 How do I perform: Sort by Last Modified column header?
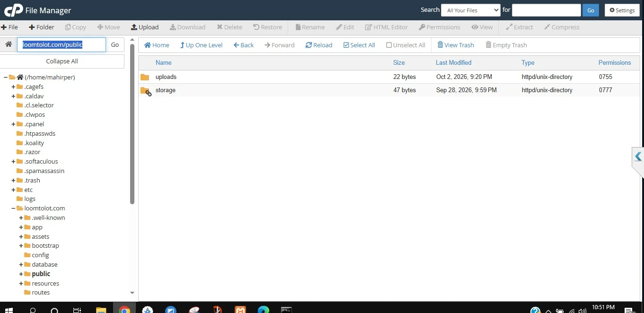click(453, 62)
